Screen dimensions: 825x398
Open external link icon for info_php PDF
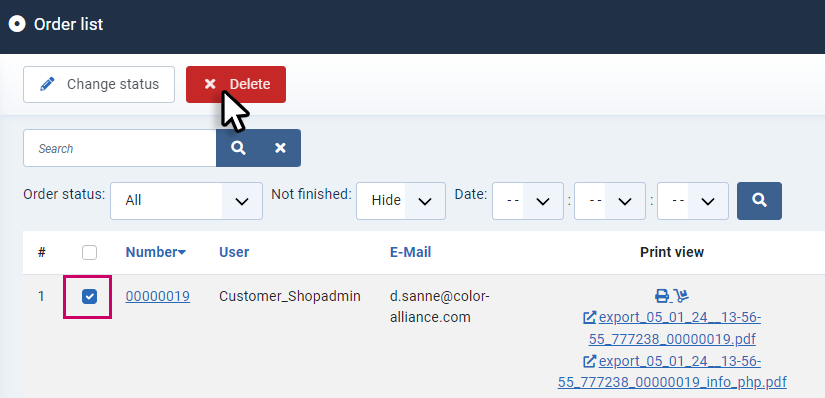click(590, 361)
